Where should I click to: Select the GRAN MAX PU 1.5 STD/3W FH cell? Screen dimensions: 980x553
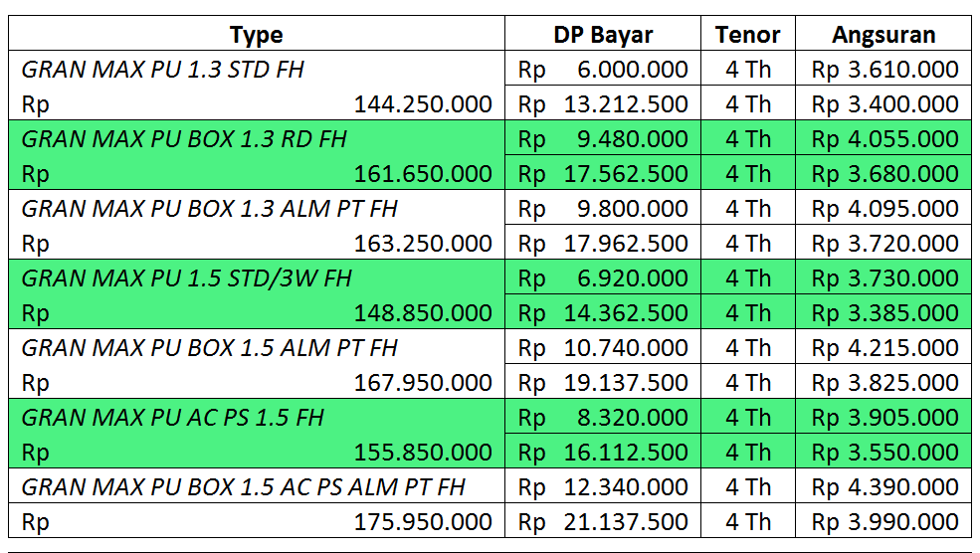187,278
